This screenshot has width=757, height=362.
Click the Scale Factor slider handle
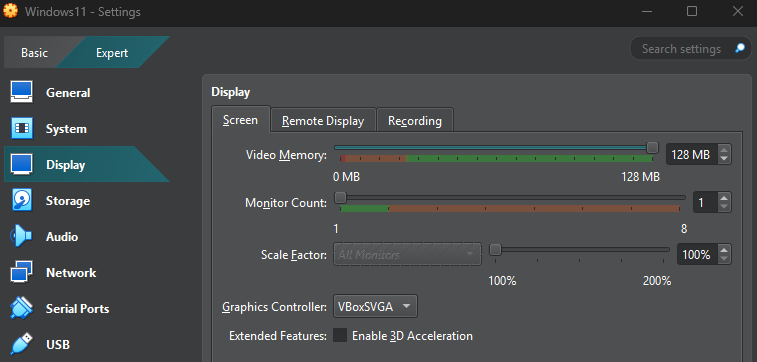pos(495,250)
